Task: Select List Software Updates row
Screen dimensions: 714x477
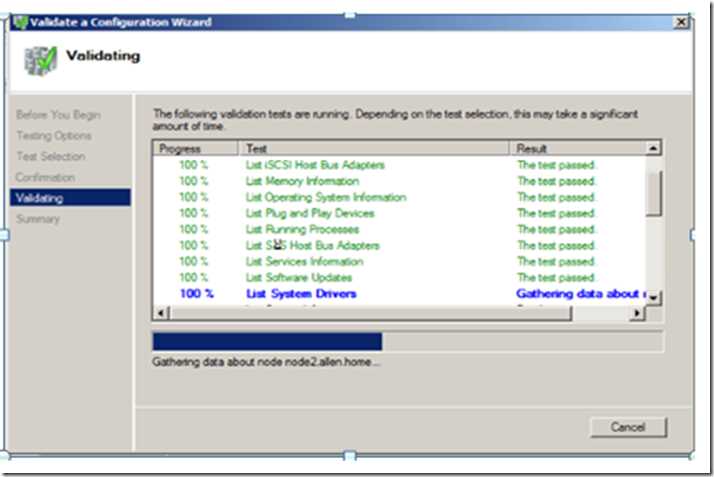Action: coord(399,277)
